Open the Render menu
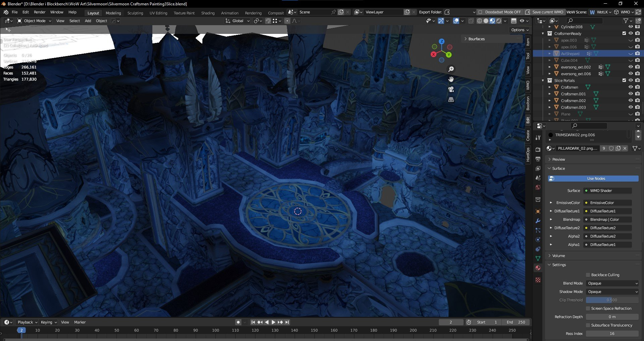Image resolution: width=644 pixels, height=341 pixels. point(40,12)
